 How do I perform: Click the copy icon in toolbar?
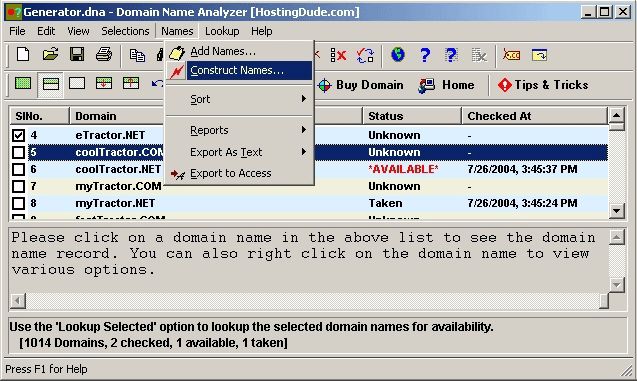tap(137, 55)
